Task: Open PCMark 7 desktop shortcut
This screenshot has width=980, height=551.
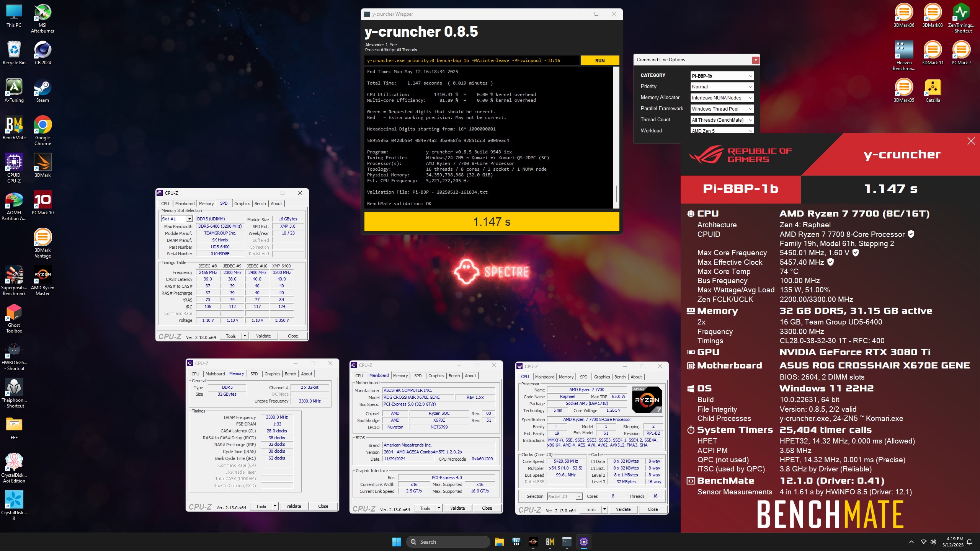Action: click(961, 53)
